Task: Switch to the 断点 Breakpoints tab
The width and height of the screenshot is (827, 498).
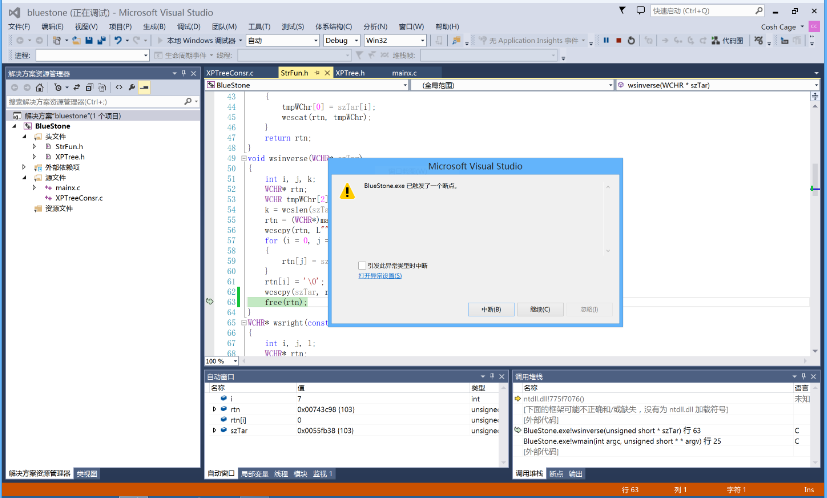Action: [x=556, y=474]
